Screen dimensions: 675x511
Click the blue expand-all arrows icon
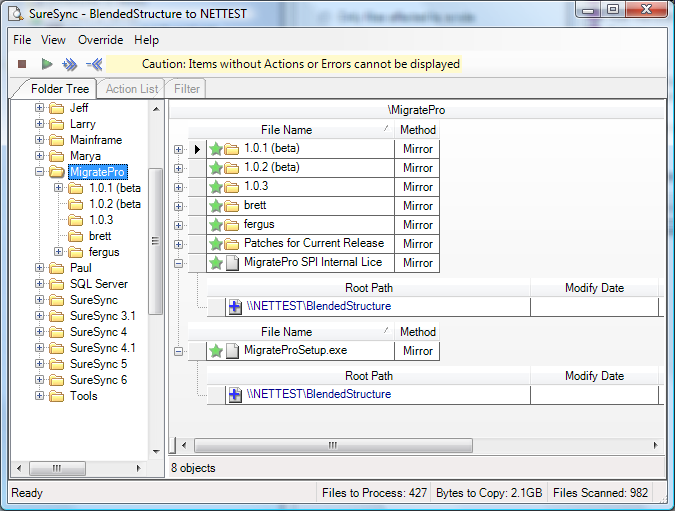[69, 64]
